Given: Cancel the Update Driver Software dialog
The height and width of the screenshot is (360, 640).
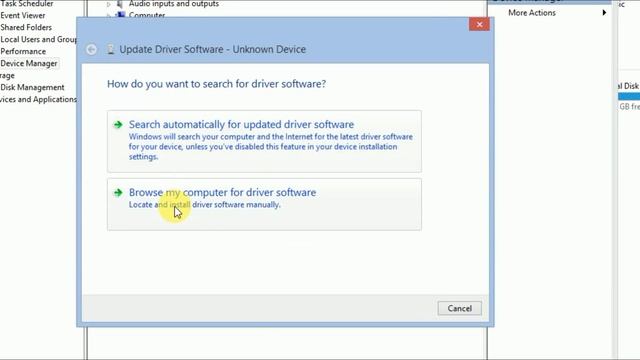Looking at the screenshot, I should click(459, 308).
